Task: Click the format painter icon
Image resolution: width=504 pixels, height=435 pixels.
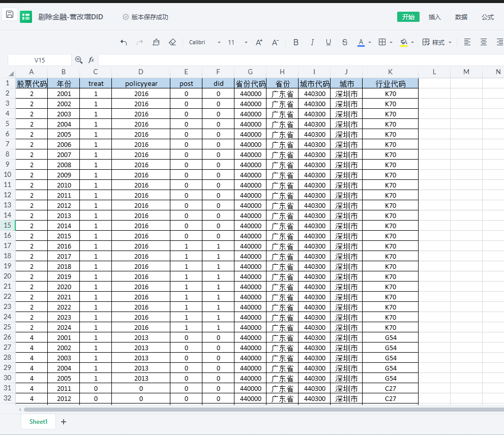Action: pyautogui.click(x=156, y=43)
